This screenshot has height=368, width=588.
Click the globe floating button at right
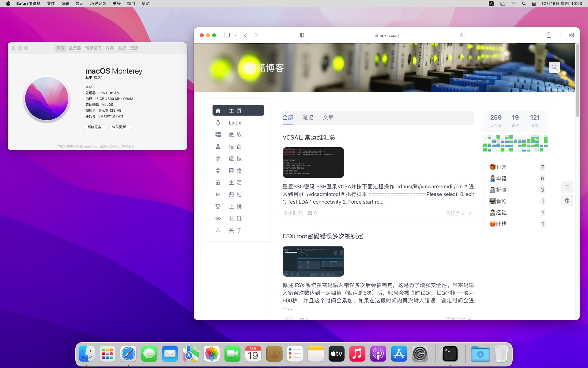point(567,201)
